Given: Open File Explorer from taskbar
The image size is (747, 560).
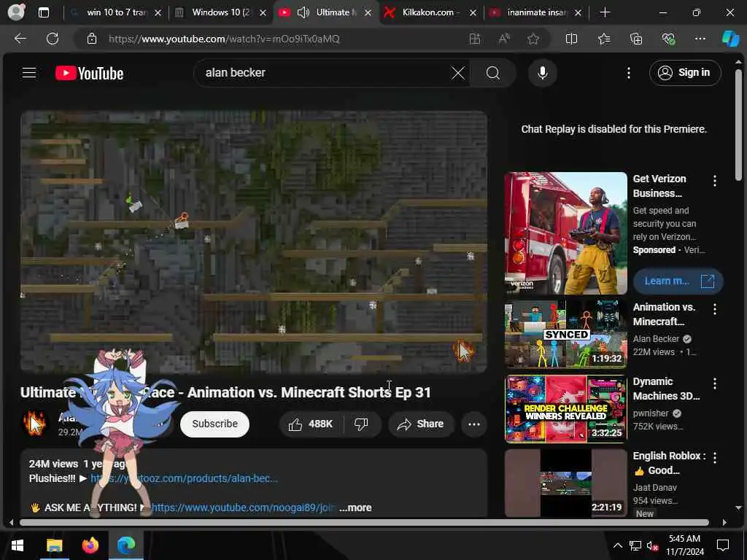Looking at the screenshot, I should point(54,545).
